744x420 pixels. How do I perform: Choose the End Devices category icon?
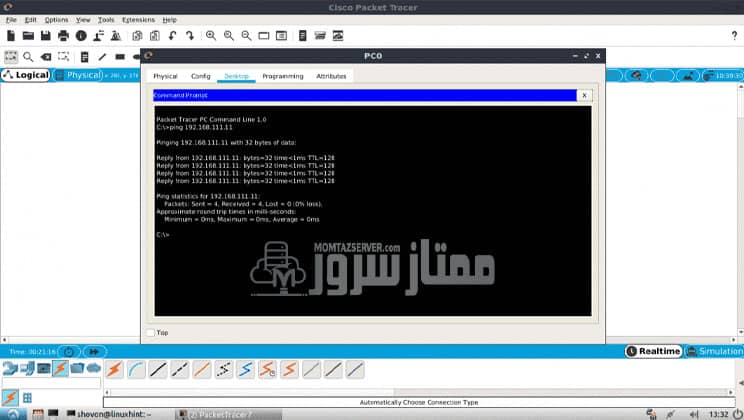(x=27, y=368)
